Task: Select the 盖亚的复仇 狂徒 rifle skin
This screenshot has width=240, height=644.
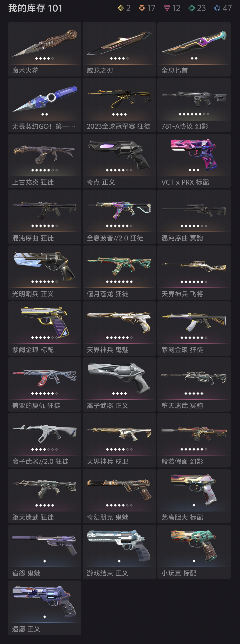Action: (45, 384)
